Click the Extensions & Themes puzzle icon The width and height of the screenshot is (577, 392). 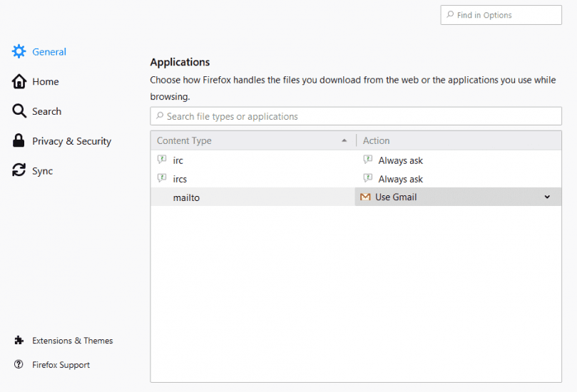tap(19, 341)
